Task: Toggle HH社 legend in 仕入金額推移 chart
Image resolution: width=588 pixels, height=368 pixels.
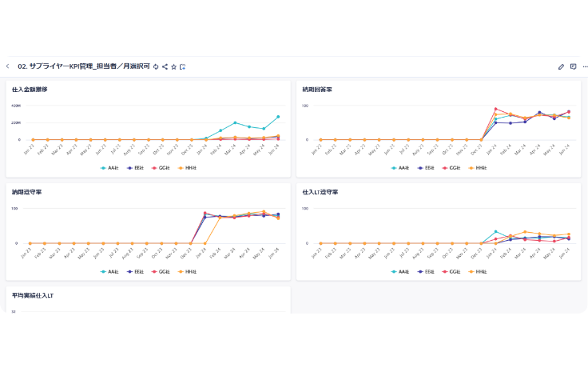Action: [187, 168]
